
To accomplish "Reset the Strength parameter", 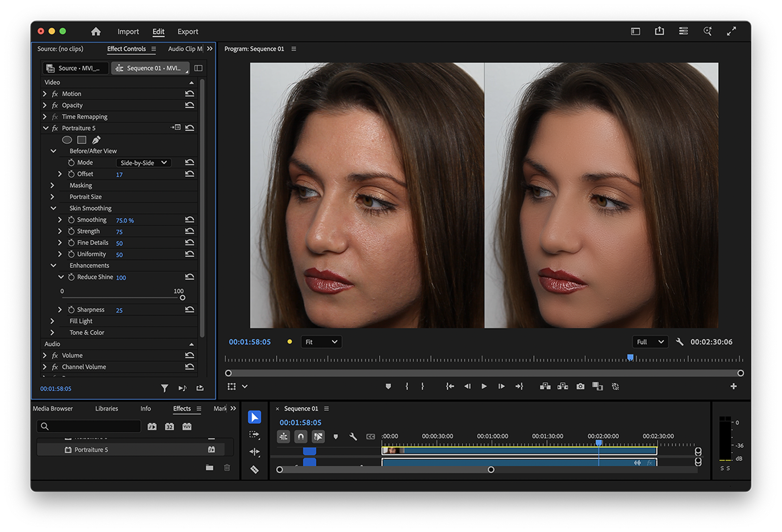I will tap(189, 231).
